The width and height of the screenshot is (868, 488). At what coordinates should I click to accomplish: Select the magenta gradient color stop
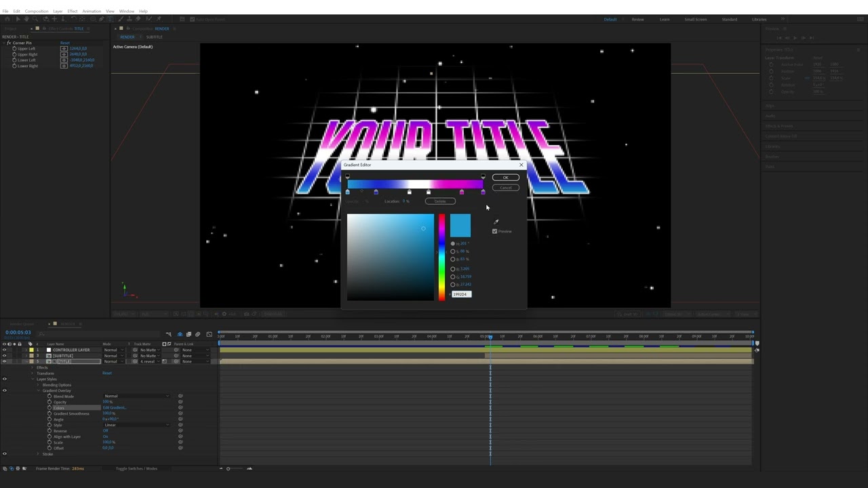(x=462, y=192)
